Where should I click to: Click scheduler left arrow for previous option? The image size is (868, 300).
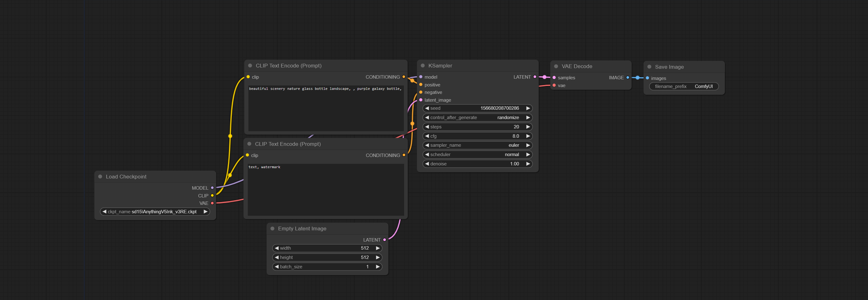[x=427, y=155]
